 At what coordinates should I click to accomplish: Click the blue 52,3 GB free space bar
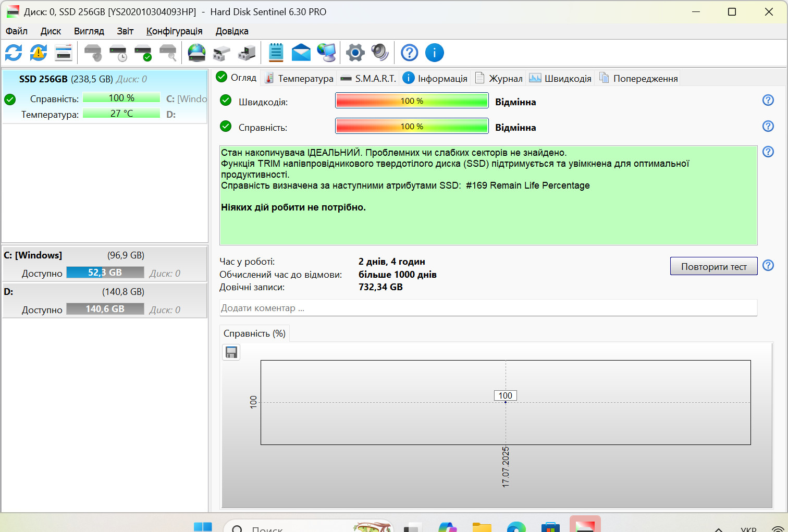tap(105, 273)
